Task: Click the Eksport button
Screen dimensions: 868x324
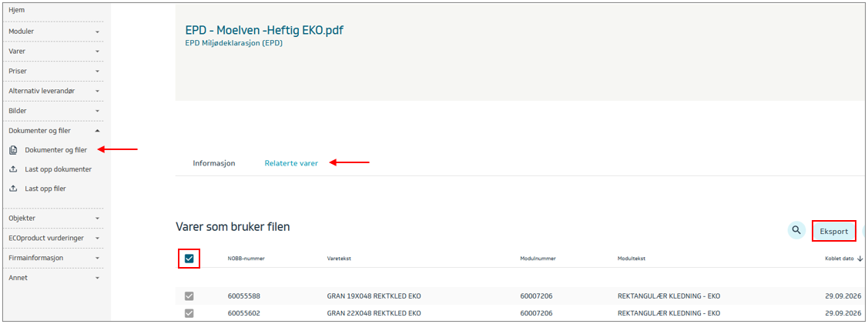Action: (x=833, y=231)
